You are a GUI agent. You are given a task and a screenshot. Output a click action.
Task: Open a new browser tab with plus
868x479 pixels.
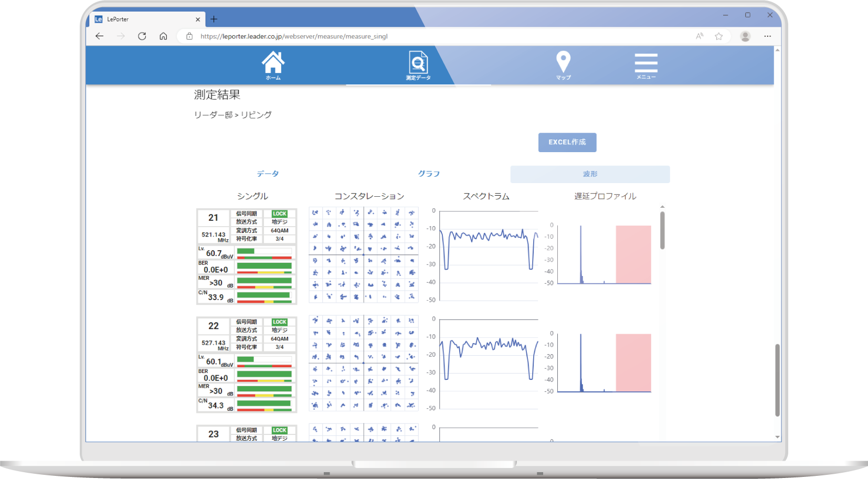point(214,19)
